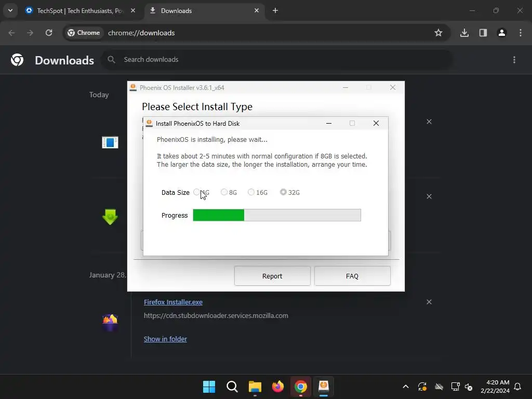
Task: Click Show in folder for Firefox Installer
Action: coord(165,339)
